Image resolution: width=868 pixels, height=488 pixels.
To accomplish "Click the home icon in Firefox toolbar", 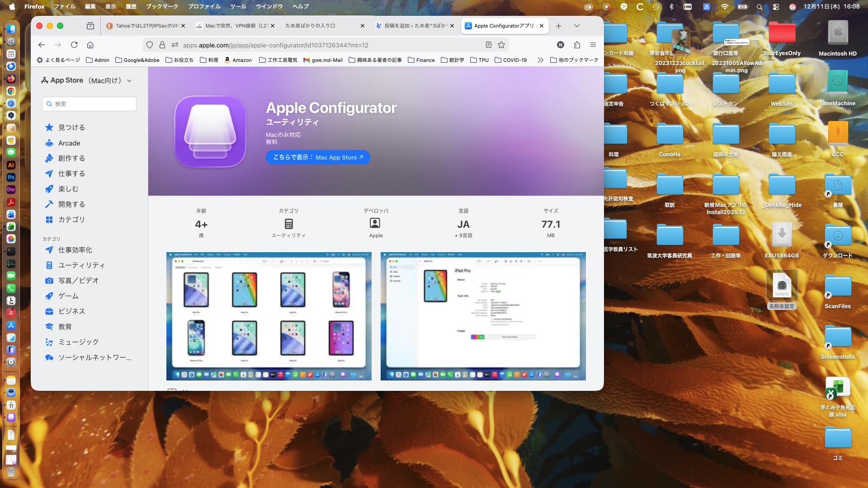I will pos(90,45).
